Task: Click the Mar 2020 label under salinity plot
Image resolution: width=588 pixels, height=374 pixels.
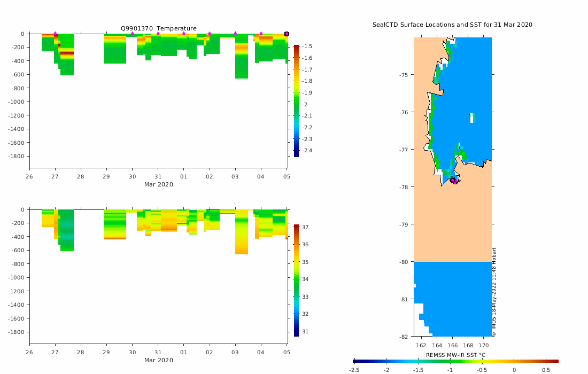Action: [159, 360]
